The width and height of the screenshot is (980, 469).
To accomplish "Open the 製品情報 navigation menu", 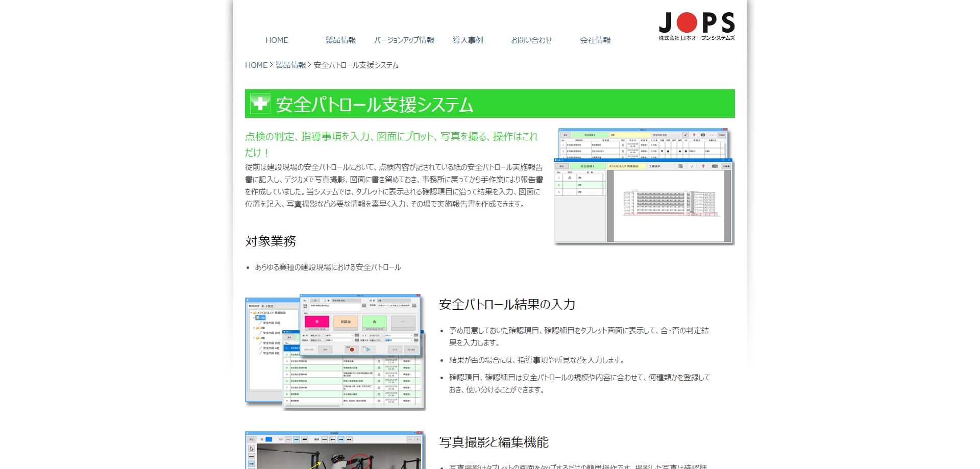I will point(340,40).
